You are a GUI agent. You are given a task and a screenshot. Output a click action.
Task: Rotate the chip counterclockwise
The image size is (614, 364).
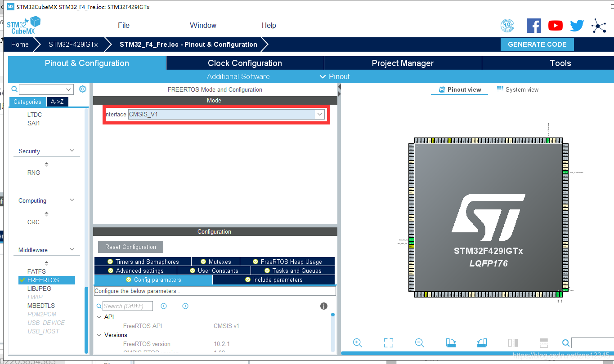click(481, 342)
